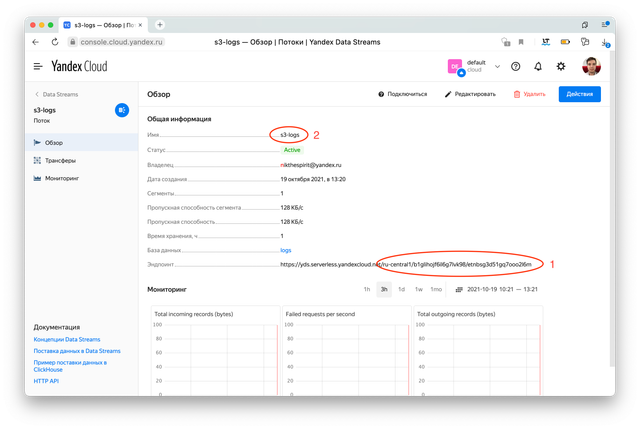Click the blue Data Streams service icon
The width and height of the screenshot is (640, 429).
click(122, 110)
